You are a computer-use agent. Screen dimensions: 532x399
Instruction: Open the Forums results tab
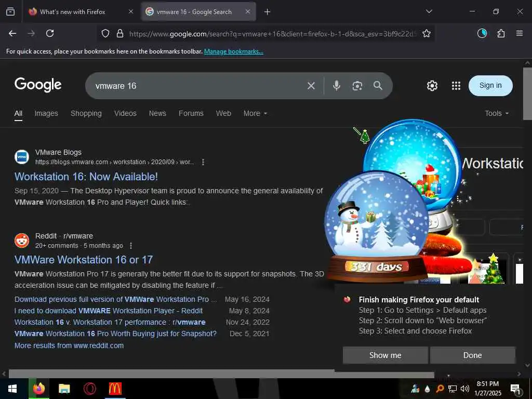[x=191, y=113]
